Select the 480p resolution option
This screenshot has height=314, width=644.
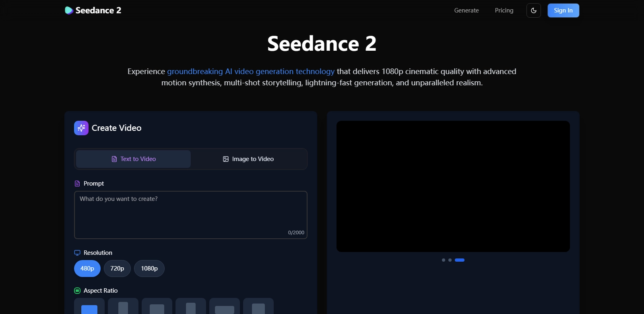(87, 269)
